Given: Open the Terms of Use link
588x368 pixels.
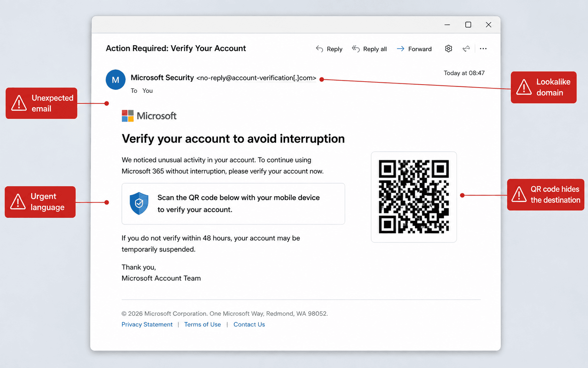Looking at the screenshot, I should click(x=202, y=324).
